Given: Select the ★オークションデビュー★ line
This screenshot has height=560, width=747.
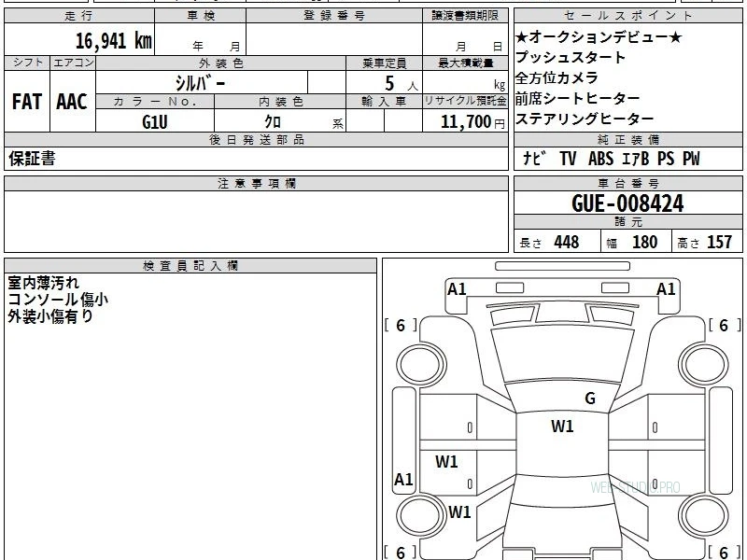Looking at the screenshot, I should [x=599, y=36].
